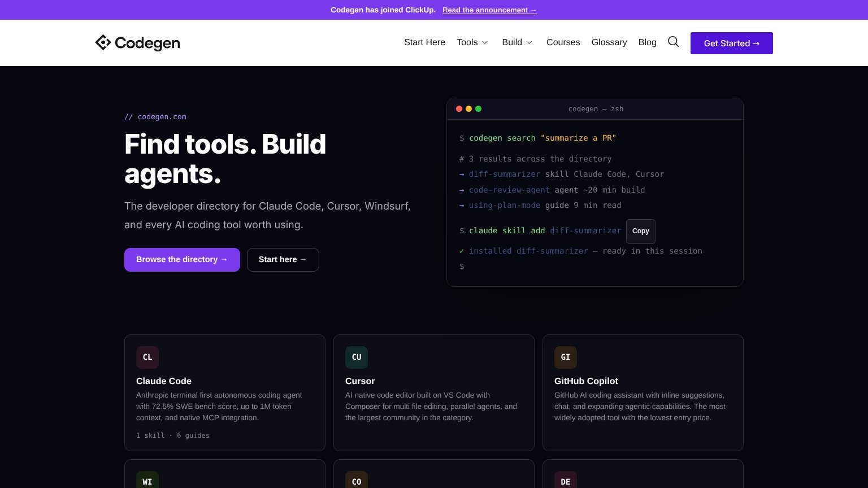Click 'Codegen has joined ClickUp.' banner text
This screenshot has height=488, width=868.
click(383, 10)
